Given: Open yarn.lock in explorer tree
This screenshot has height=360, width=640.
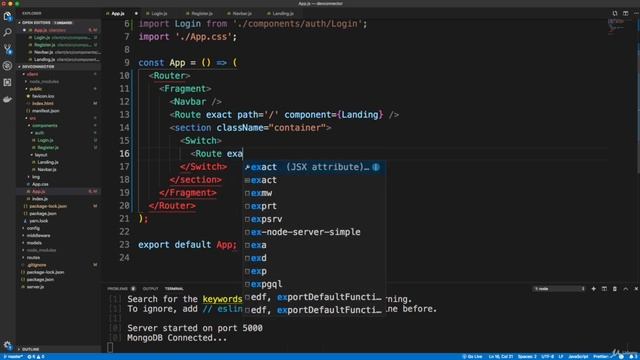Looking at the screenshot, I should (38, 221).
